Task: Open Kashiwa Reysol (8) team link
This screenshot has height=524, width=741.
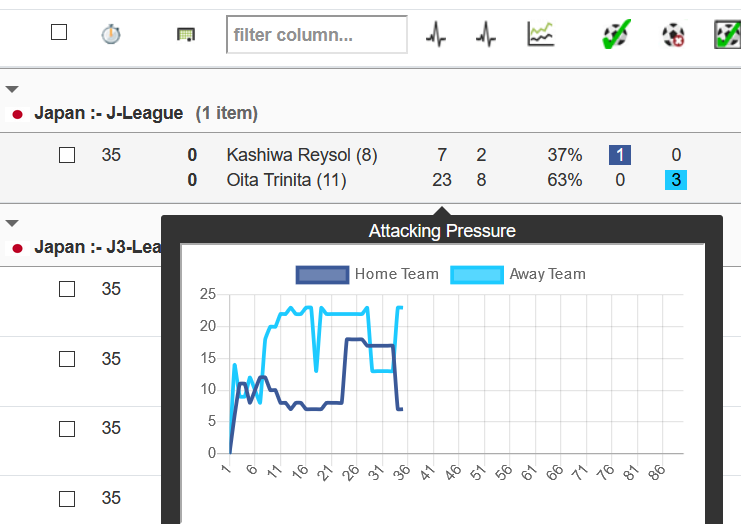Action: [x=302, y=155]
